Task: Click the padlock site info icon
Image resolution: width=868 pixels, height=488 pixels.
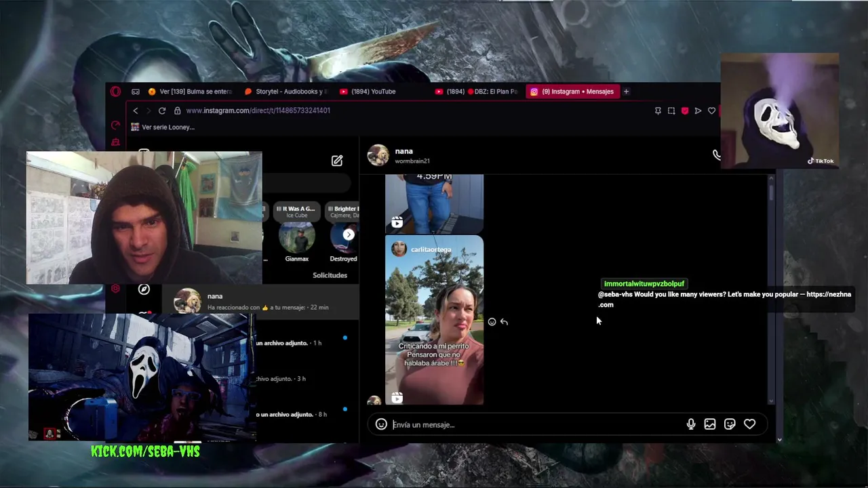Action: 177,110
